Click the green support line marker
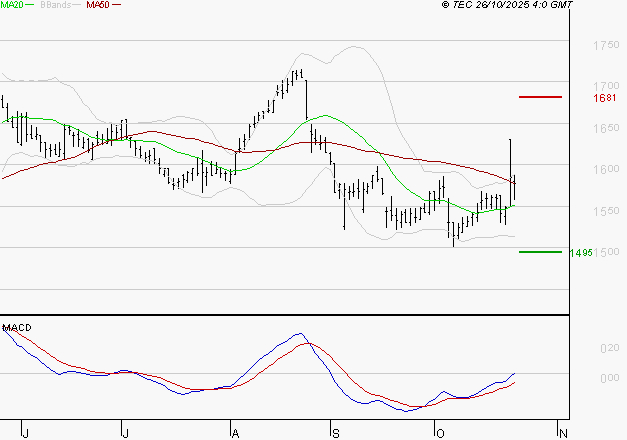Viewport: 627px width, 440px height. click(540, 252)
